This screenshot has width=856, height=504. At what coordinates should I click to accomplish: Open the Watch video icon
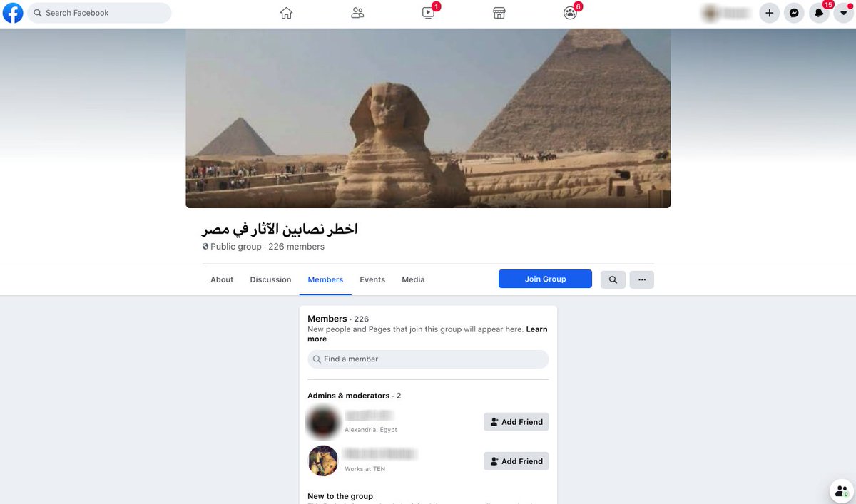pyautogui.click(x=428, y=13)
